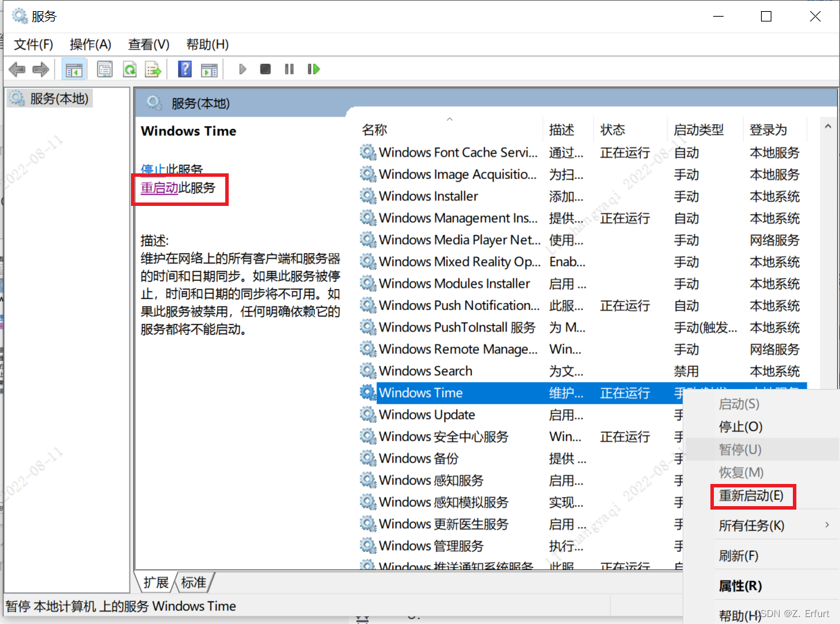Click gear icon next to Windows 备份
The height and width of the screenshot is (624, 840).
(368, 458)
